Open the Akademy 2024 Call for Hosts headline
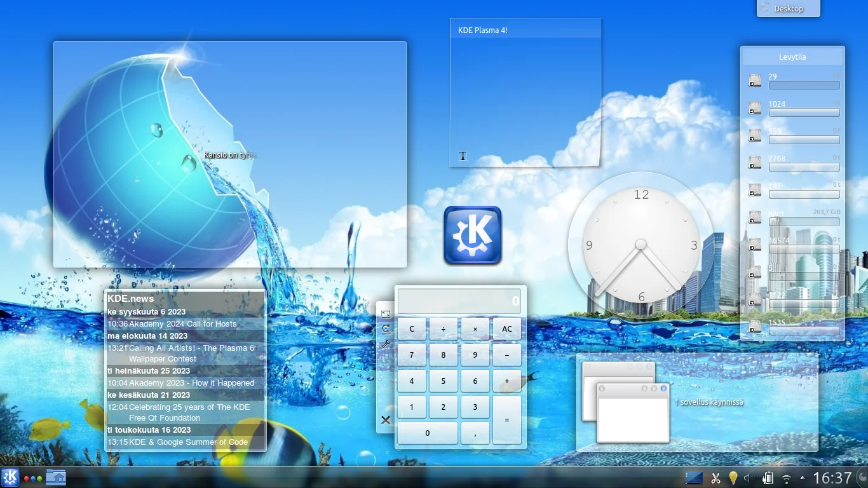 (183, 324)
